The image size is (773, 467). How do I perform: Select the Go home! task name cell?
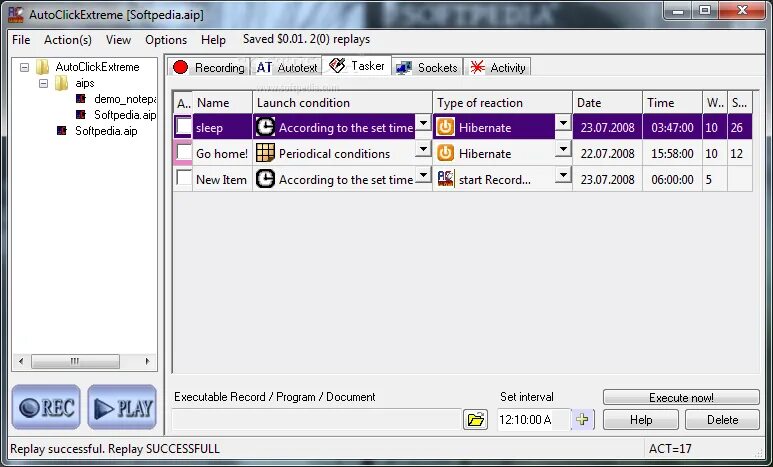pos(222,153)
